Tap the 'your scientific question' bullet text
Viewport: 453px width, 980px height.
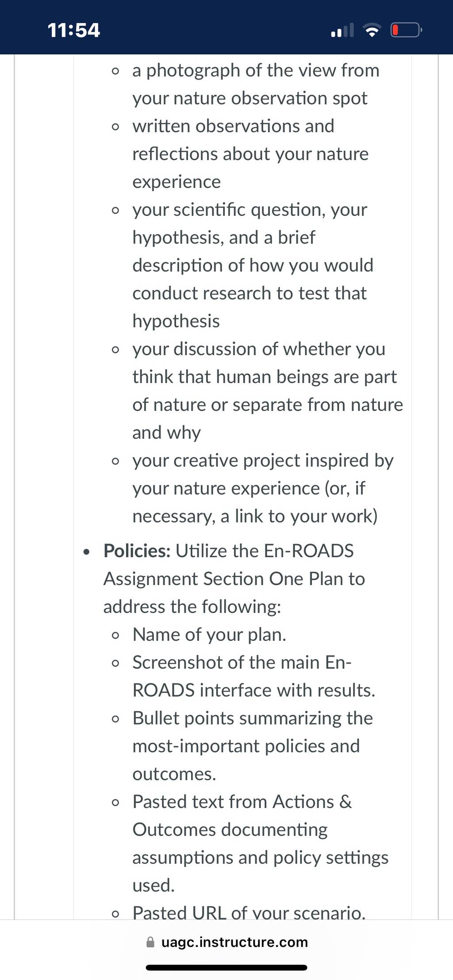click(253, 265)
